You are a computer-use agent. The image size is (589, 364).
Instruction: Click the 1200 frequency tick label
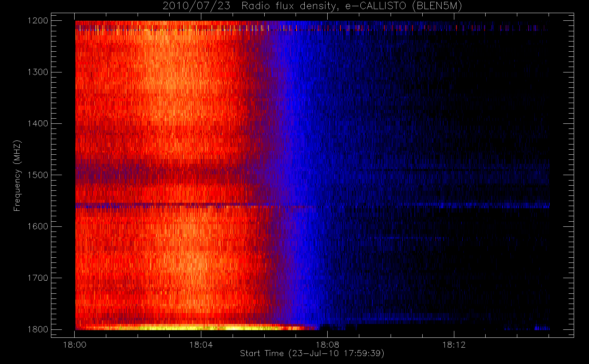38,21
